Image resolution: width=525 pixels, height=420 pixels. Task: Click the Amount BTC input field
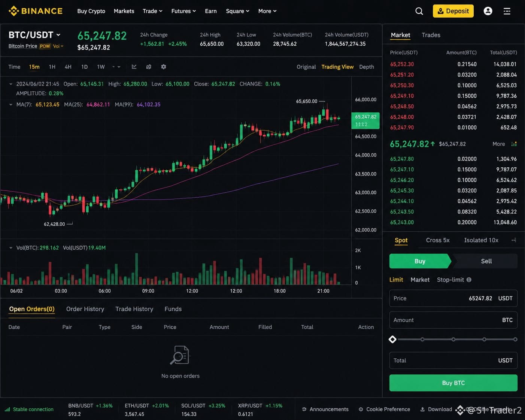(x=453, y=320)
